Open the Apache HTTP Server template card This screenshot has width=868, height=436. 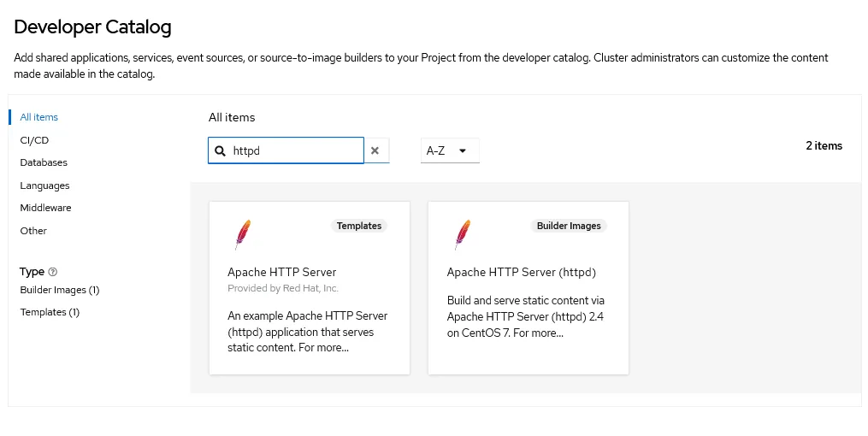[310, 288]
